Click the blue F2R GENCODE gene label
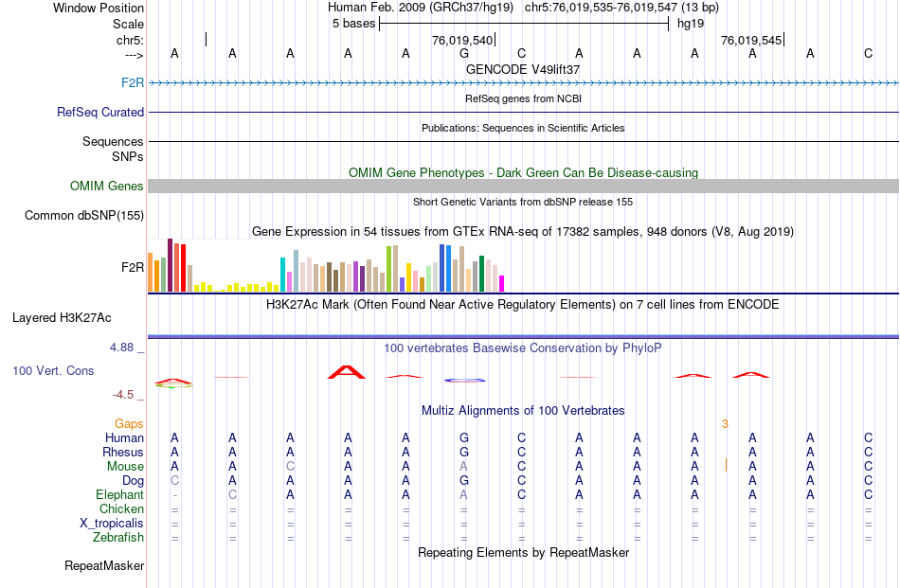The height and width of the screenshot is (588, 900). 133,82
